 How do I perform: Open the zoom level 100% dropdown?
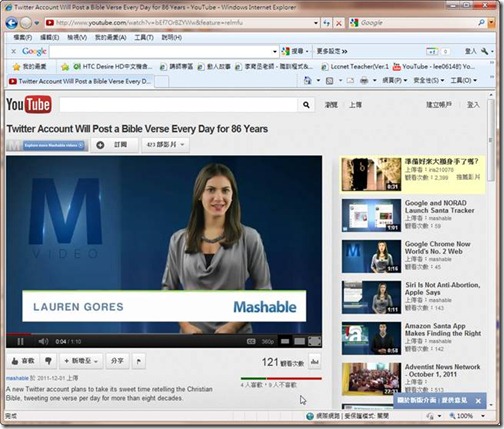pos(483,416)
